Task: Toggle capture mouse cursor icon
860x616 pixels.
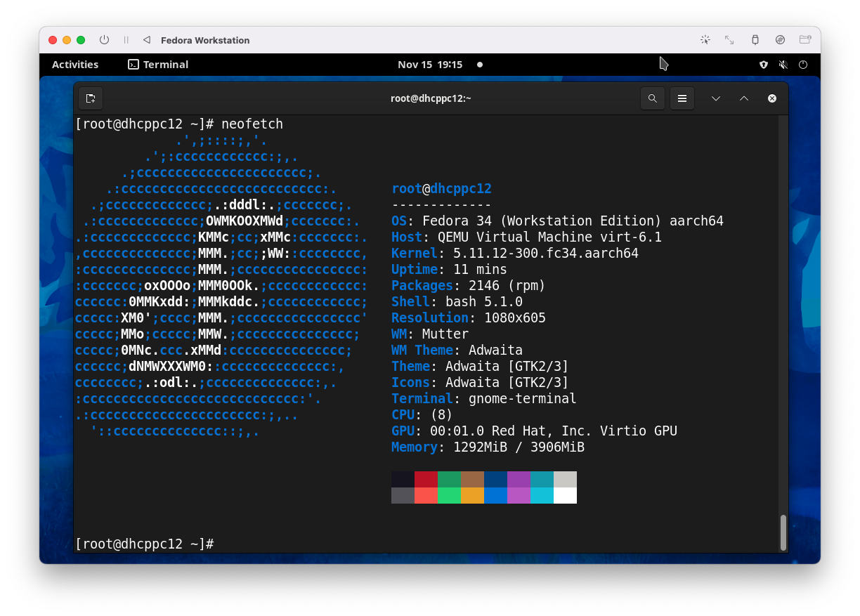Action: pos(705,40)
